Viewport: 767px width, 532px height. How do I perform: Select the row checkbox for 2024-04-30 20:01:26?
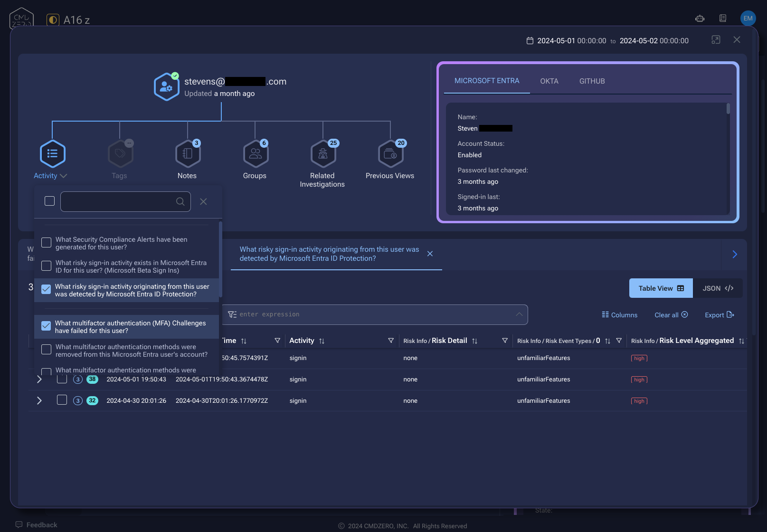coord(62,400)
